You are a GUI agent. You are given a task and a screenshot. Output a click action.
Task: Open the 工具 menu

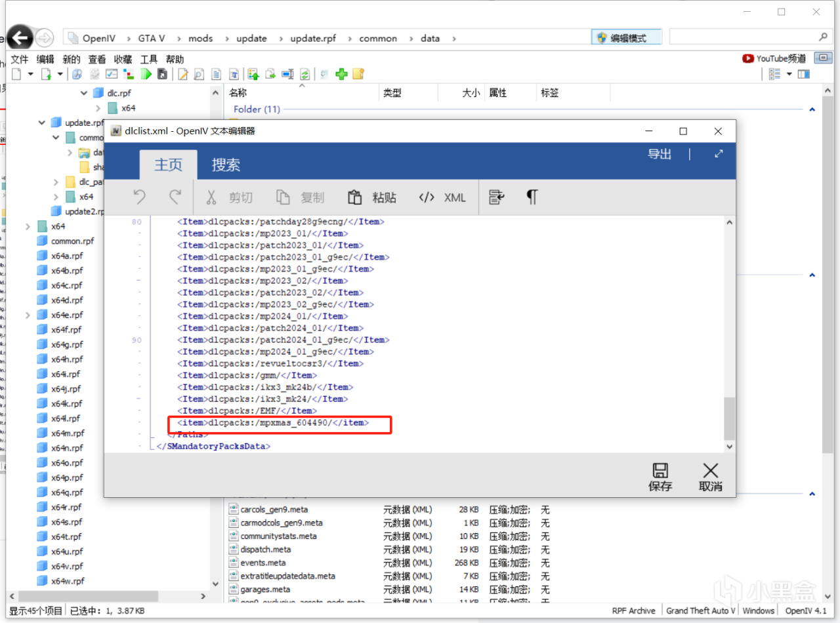click(x=149, y=59)
